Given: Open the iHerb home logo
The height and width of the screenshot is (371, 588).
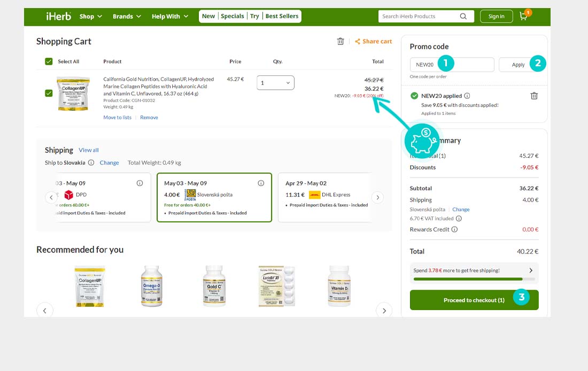Looking at the screenshot, I should click(x=58, y=16).
